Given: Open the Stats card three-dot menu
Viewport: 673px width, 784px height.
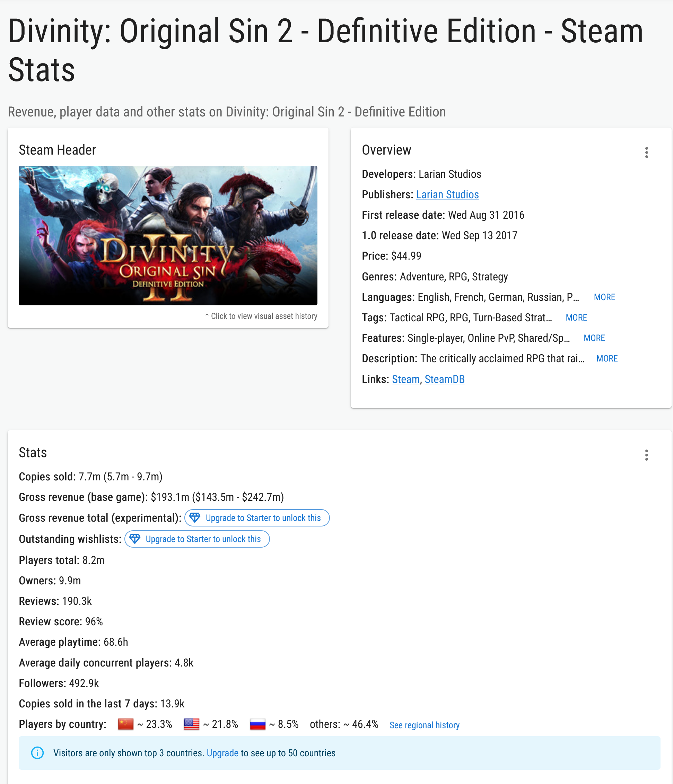Looking at the screenshot, I should [x=647, y=455].
